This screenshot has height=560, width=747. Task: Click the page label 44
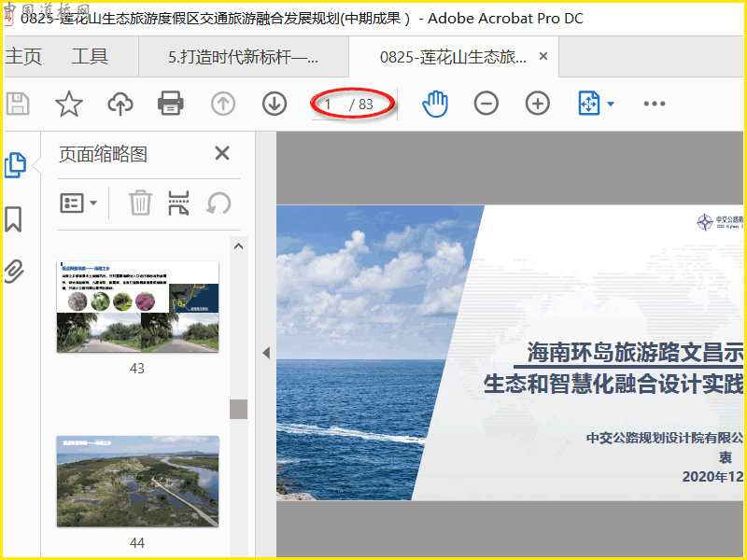click(x=137, y=543)
